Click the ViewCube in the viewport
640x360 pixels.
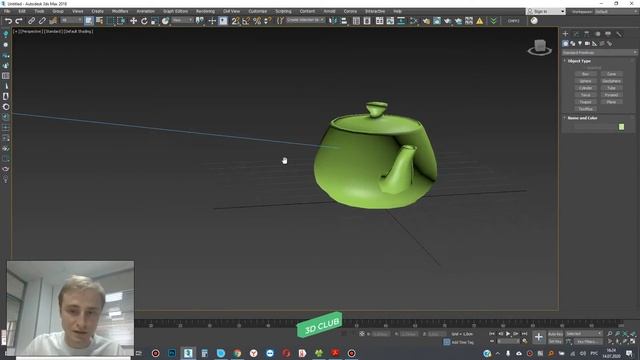pos(540,47)
